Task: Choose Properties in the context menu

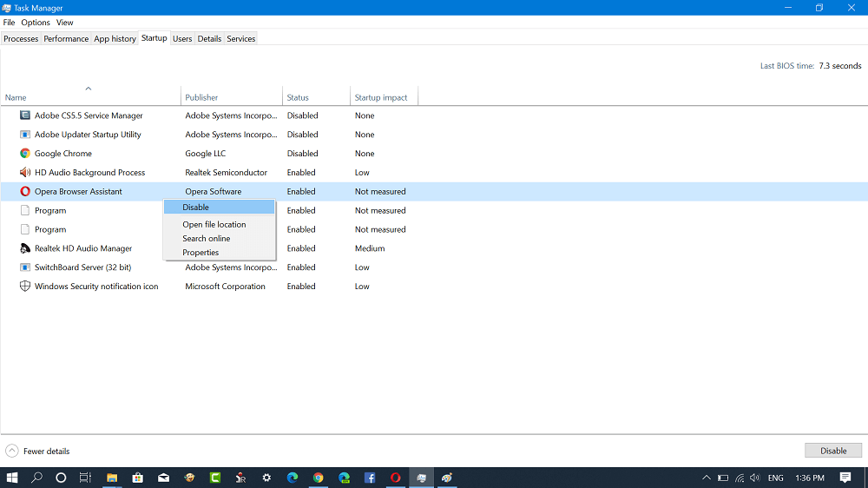Action: 220,252
